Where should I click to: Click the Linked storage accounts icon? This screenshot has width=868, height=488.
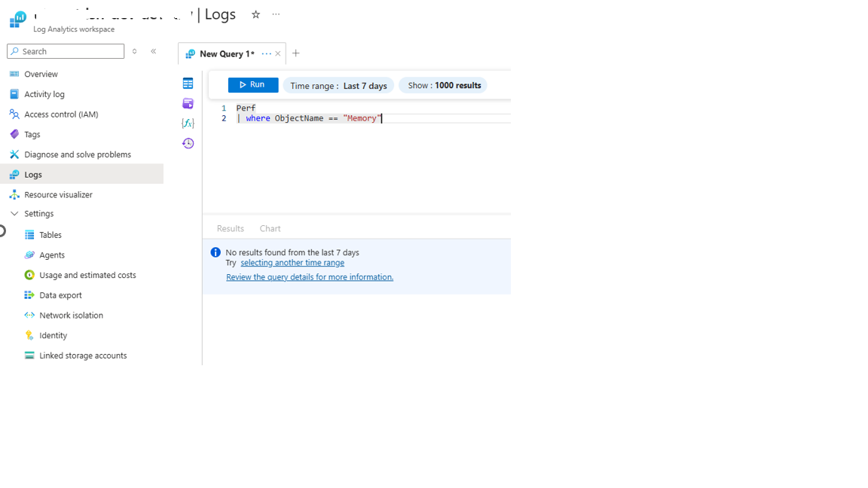pyautogui.click(x=29, y=355)
